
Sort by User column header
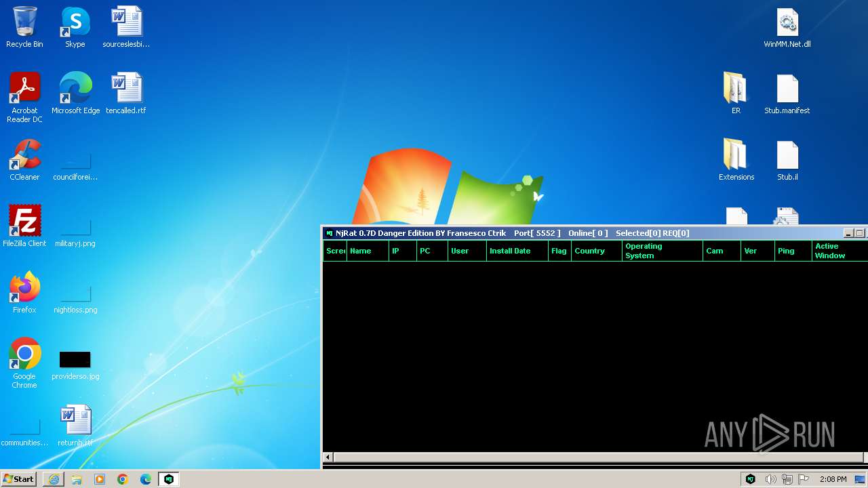pos(467,251)
